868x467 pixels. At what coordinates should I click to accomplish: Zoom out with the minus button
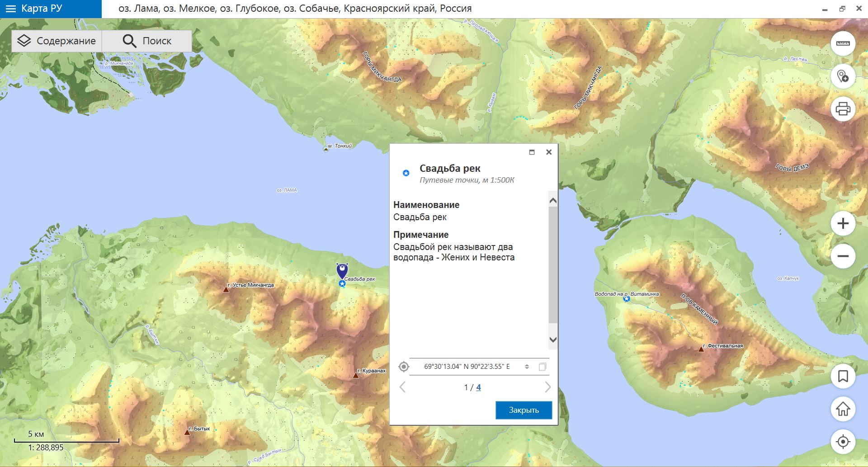click(843, 256)
